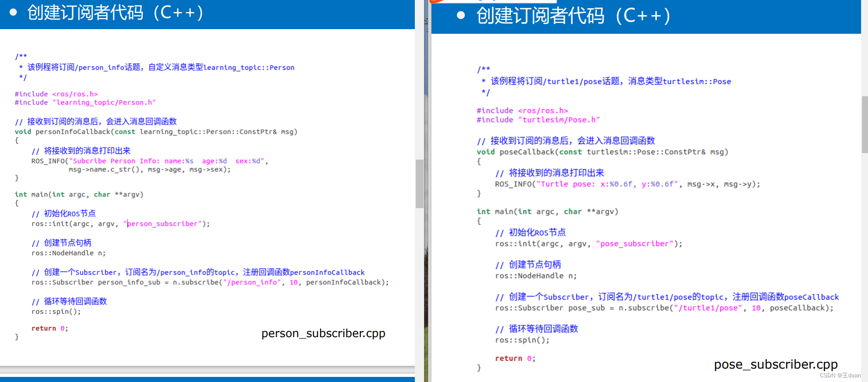Click 'ros::NodeHandle n;' in left slide

(68, 253)
